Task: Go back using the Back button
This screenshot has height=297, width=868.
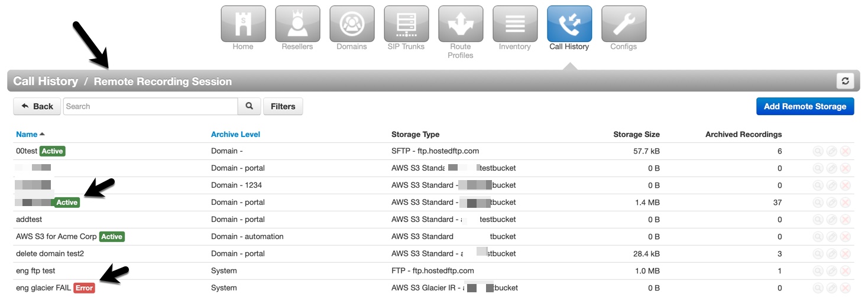Action: click(x=37, y=106)
